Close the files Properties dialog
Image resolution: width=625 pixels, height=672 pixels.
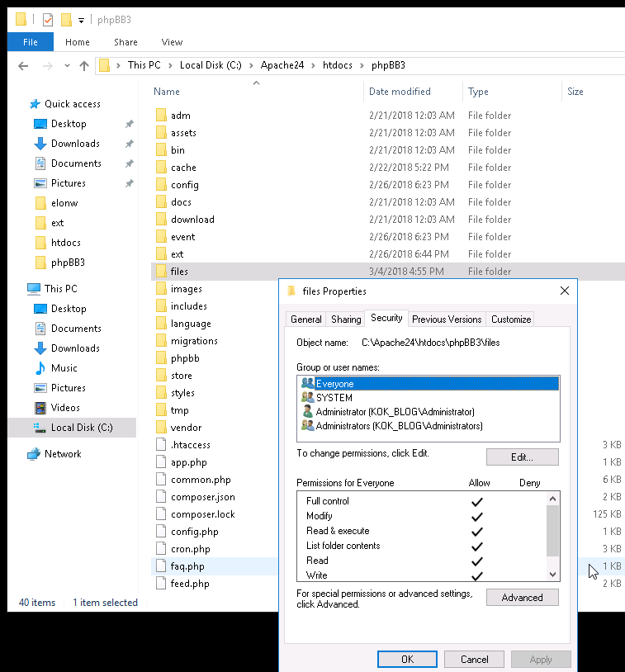(x=565, y=291)
